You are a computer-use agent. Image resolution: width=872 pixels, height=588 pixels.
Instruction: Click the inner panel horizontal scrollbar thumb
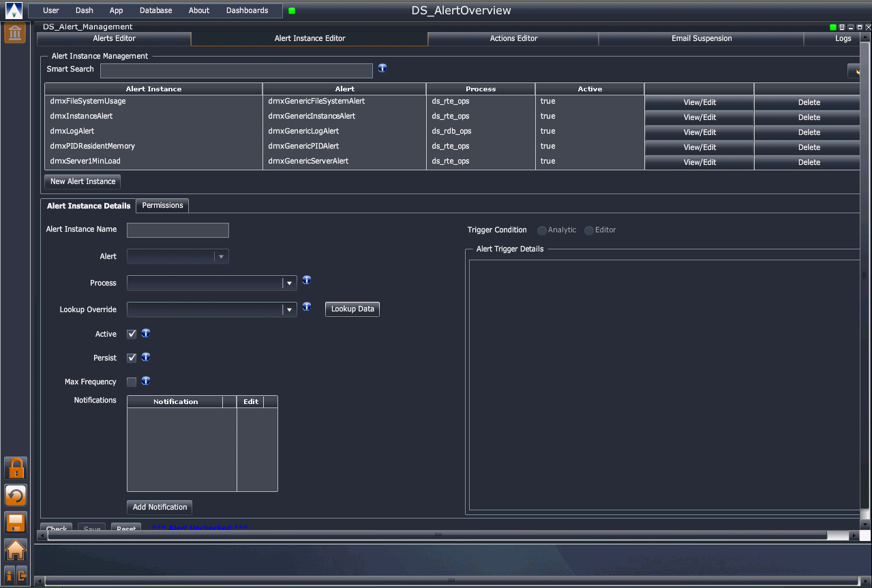pyautogui.click(x=436, y=536)
